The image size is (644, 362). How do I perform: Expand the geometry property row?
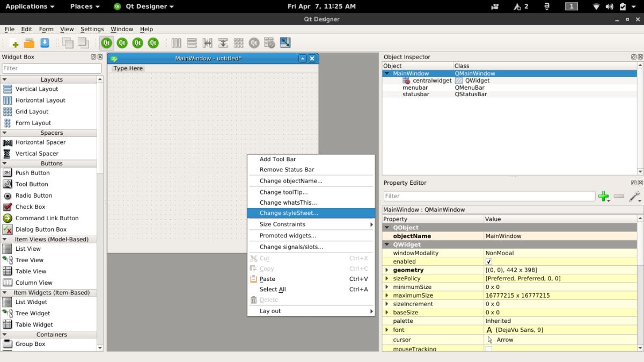click(x=387, y=270)
